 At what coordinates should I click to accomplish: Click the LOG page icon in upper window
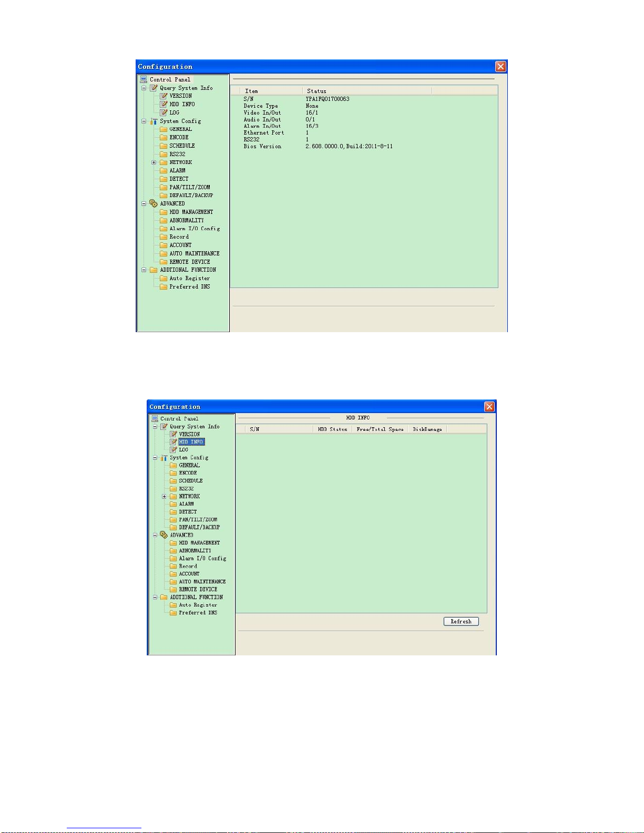[x=163, y=112]
